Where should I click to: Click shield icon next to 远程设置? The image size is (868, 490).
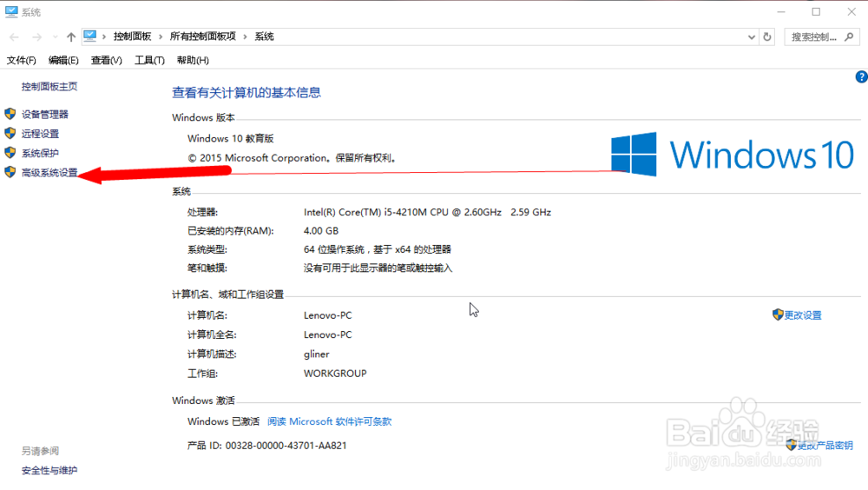coord(10,134)
